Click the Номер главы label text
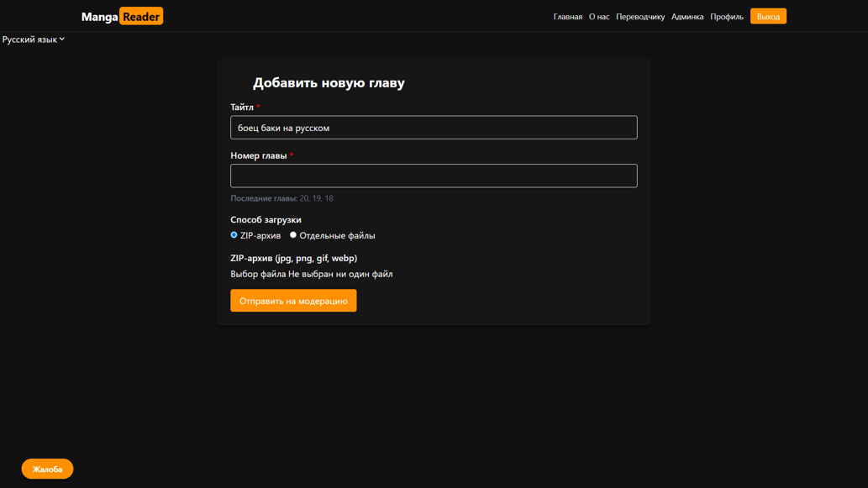This screenshot has width=868, height=488. click(259, 155)
